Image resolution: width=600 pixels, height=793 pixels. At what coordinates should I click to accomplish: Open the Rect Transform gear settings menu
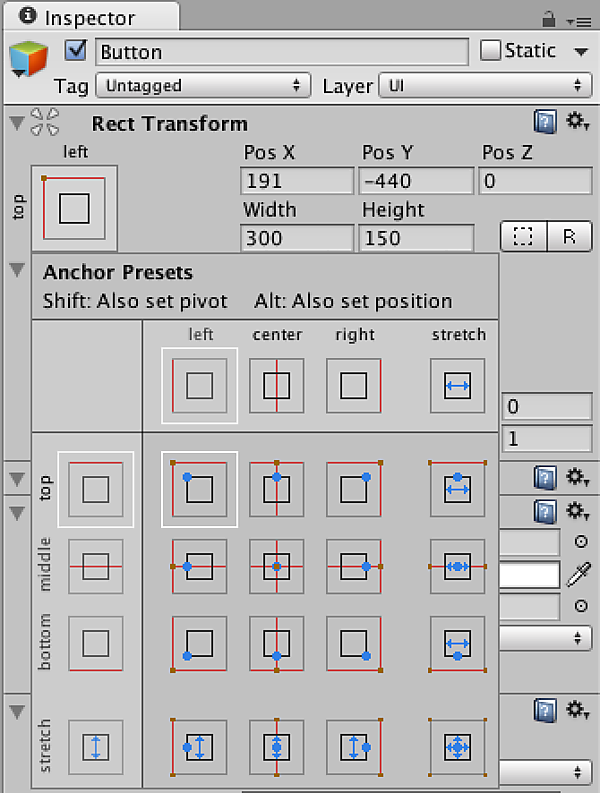576,123
